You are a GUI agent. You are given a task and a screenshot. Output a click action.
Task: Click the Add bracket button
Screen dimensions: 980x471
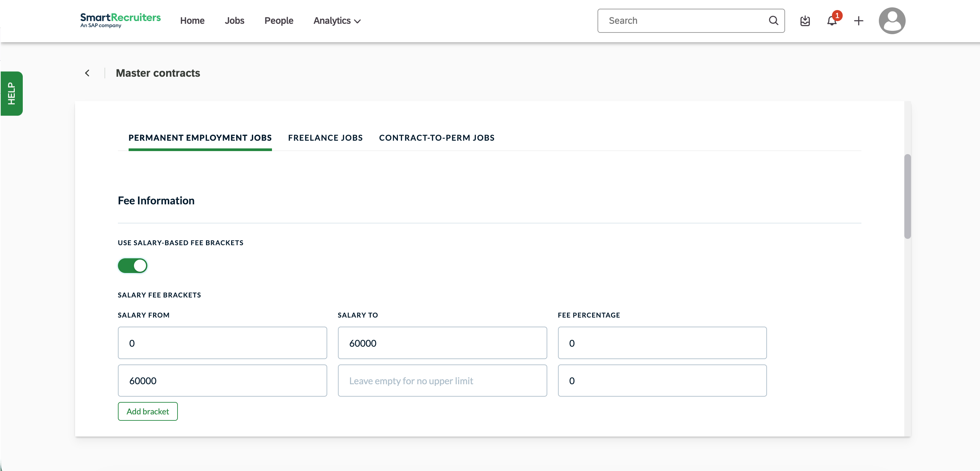[148, 411]
